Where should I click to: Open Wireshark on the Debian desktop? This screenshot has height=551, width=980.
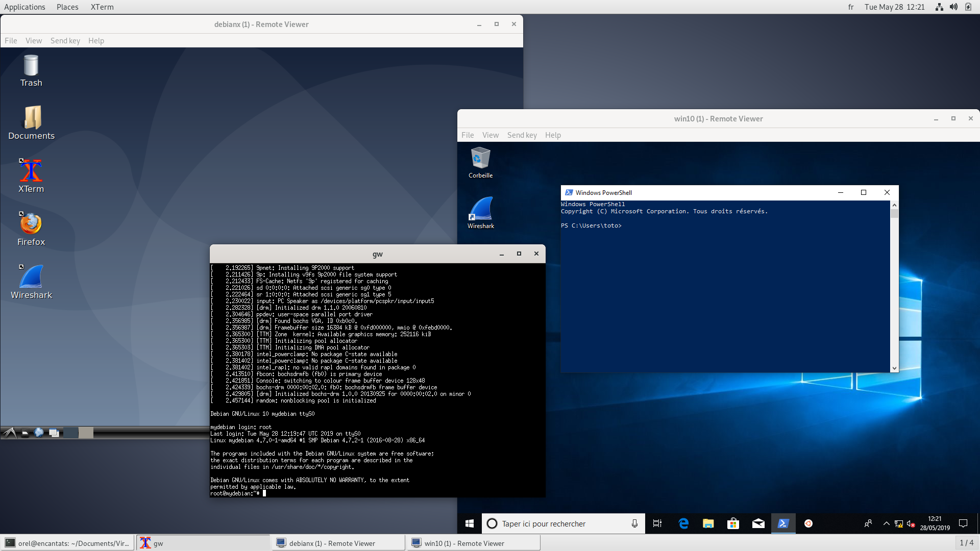coord(31,277)
